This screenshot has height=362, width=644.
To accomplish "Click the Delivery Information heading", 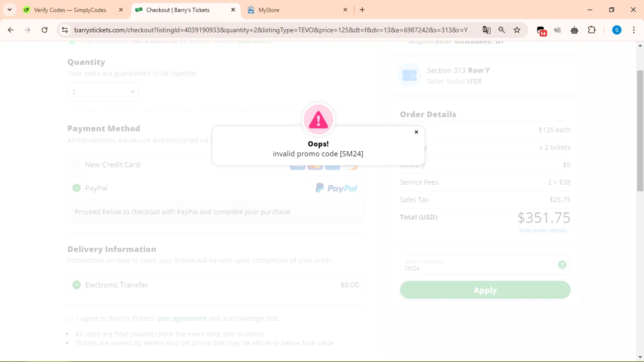I will [112, 249].
